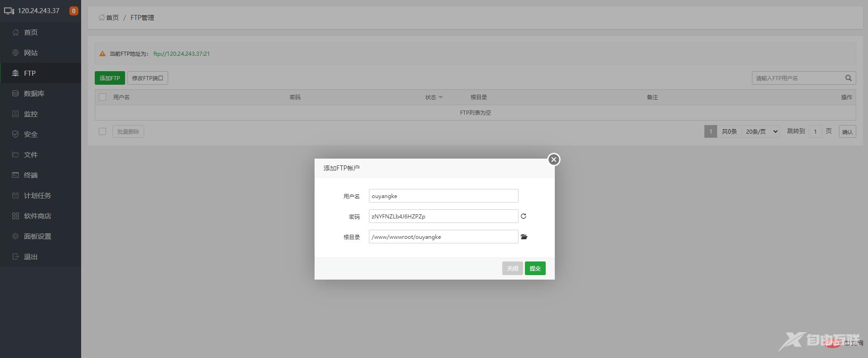Click the ftp://120.24.243.37:21 address link
Viewport: 868px width, 358px height.
pyautogui.click(x=181, y=53)
